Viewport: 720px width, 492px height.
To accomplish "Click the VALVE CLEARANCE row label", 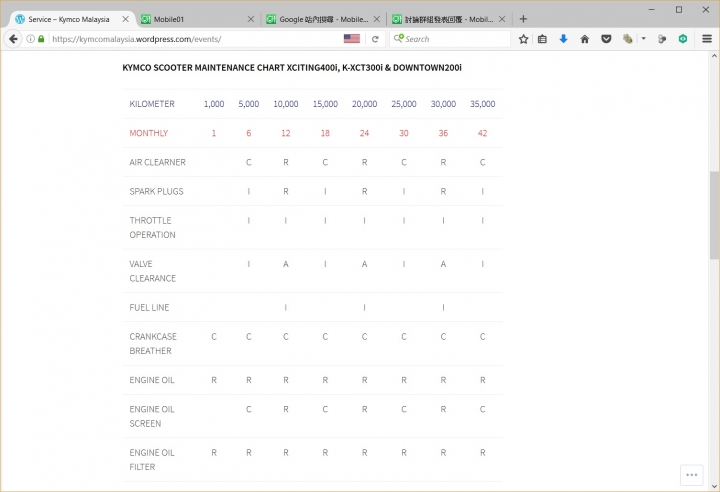I will [152, 271].
